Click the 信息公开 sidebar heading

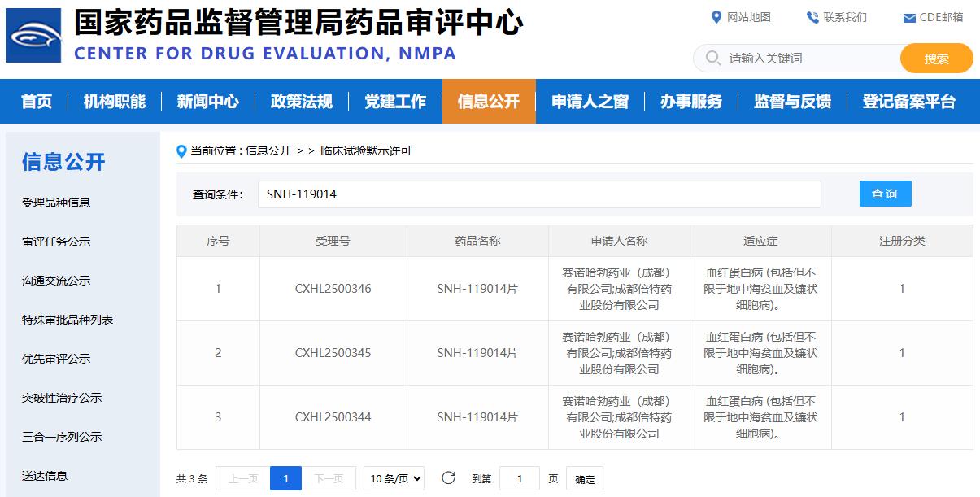[63, 162]
